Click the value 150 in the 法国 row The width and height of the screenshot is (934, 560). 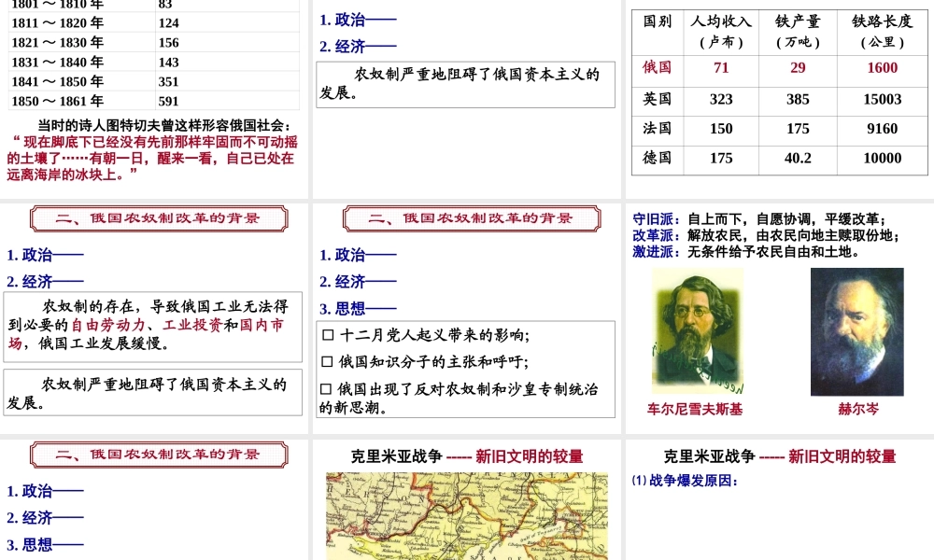pyautogui.click(x=721, y=129)
